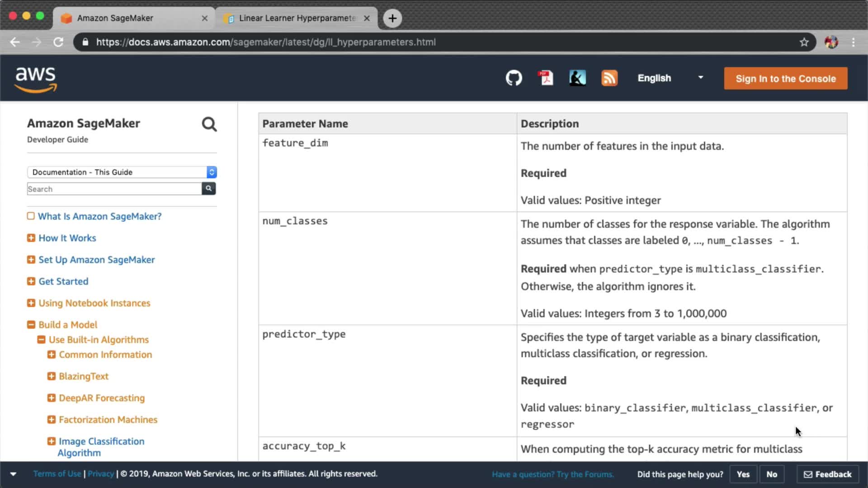Click the AWS logo
Viewport: 868px width, 488px height.
(x=36, y=79)
